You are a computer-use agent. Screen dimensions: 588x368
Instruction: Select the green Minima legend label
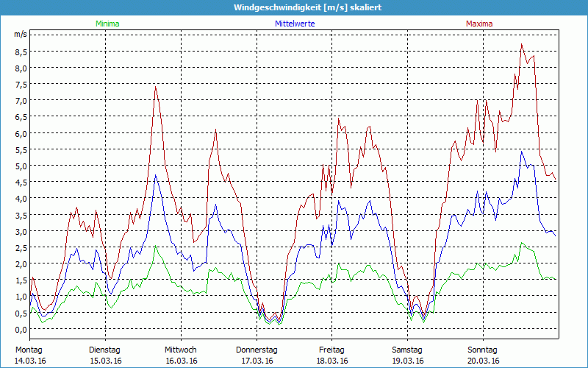click(x=107, y=24)
